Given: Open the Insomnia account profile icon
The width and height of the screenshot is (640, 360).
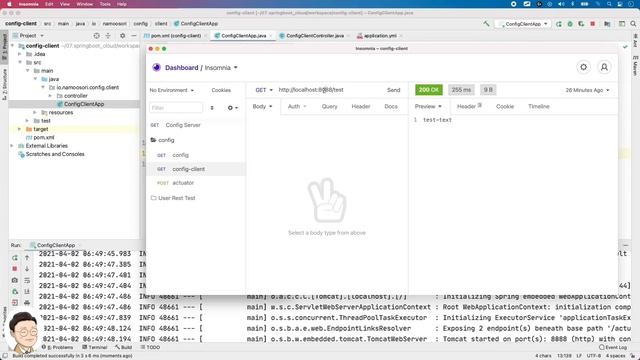Looking at the screenshot, I should click(x=604, y=67).
